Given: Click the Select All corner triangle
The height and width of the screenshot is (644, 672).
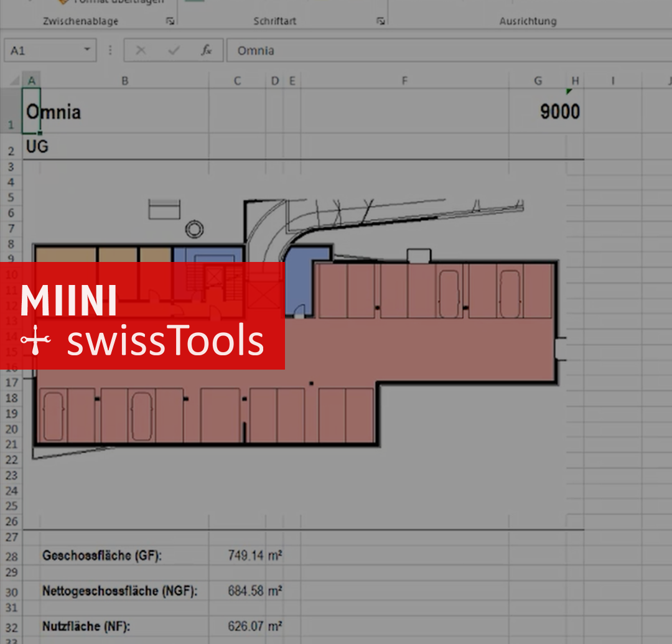Looking at the screenshot, I should [x=14, y=80].
